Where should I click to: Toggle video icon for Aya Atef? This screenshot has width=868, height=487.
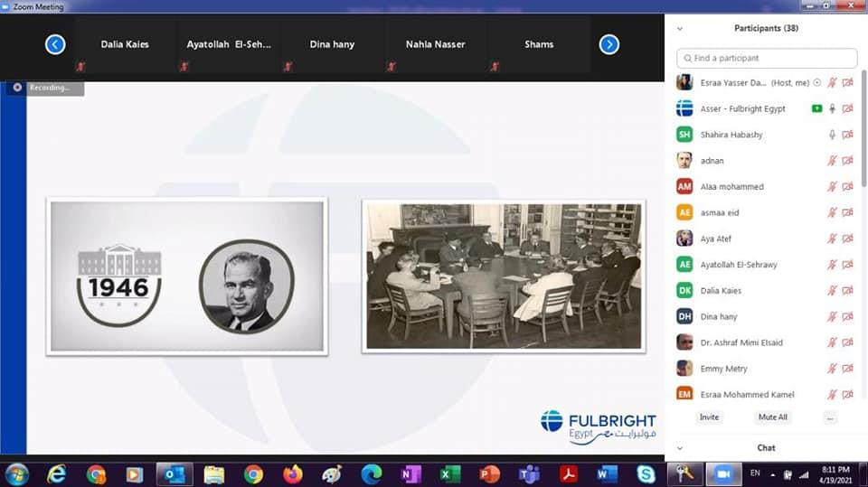click(x=847, y=239)
